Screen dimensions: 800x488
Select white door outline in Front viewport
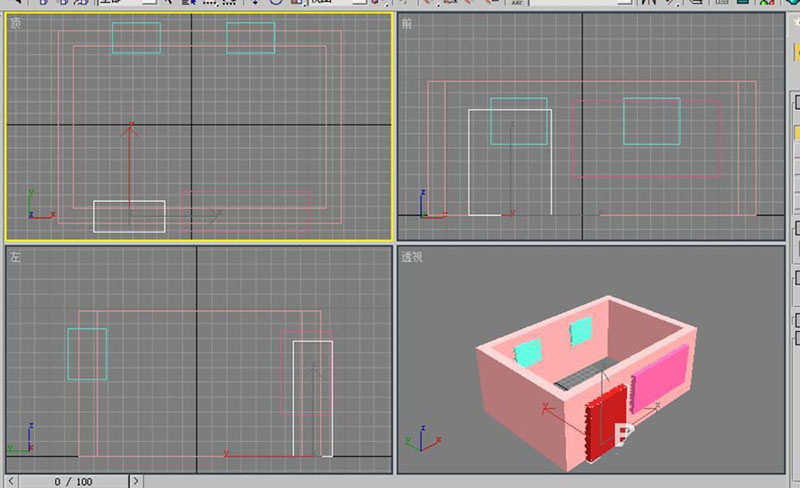pos(510,162)
